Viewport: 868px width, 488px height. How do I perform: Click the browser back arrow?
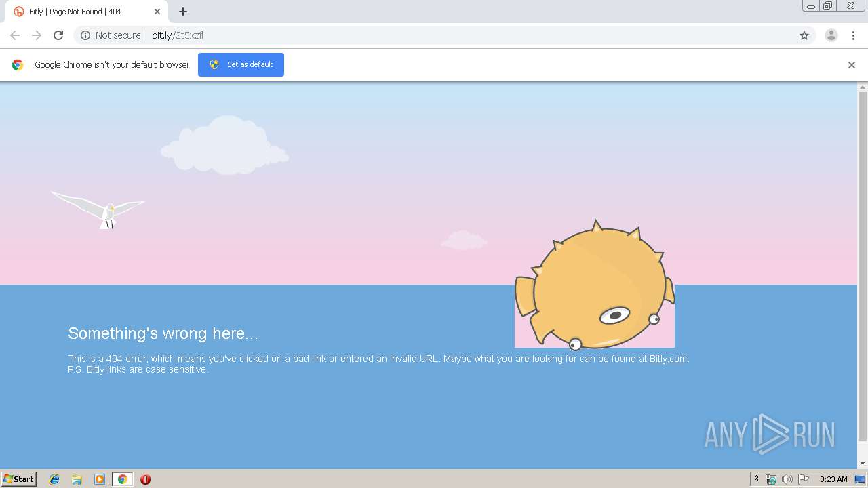tap(15, 35)
